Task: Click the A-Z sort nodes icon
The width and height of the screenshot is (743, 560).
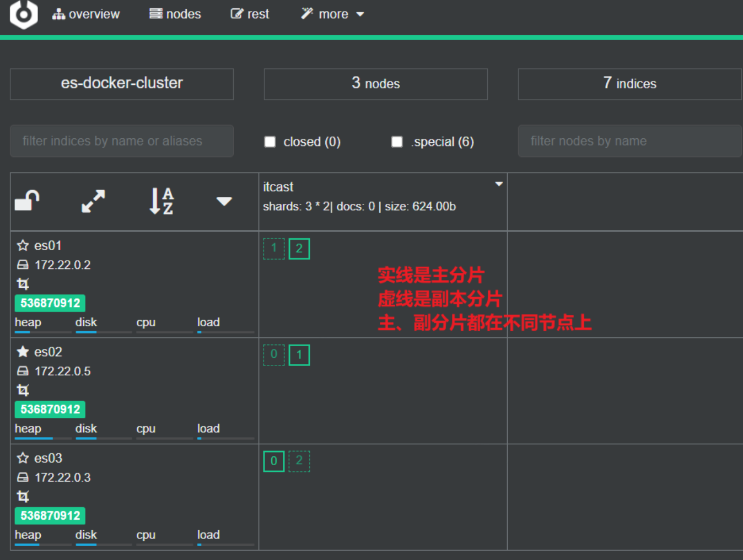Action: [x=161, y=201]
